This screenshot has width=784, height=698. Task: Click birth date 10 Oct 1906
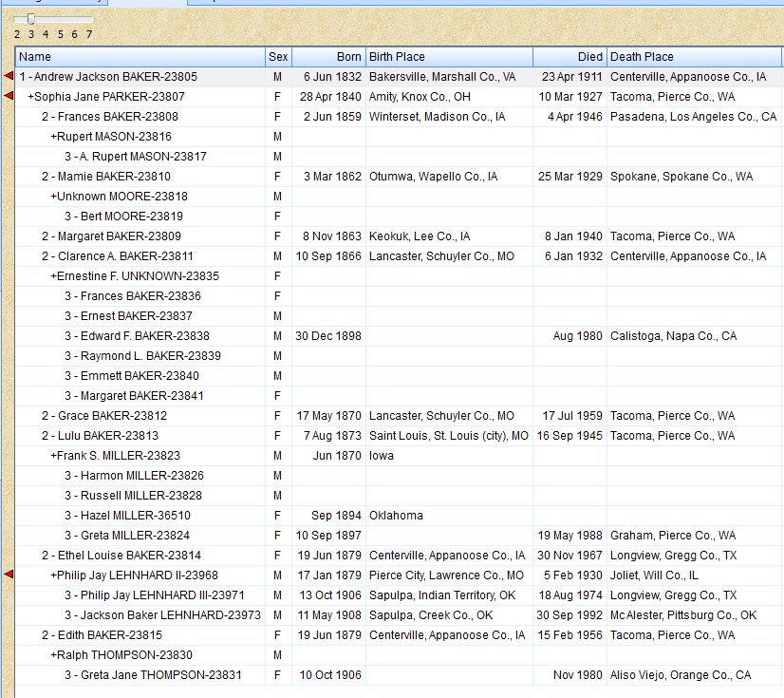point(330,675)
